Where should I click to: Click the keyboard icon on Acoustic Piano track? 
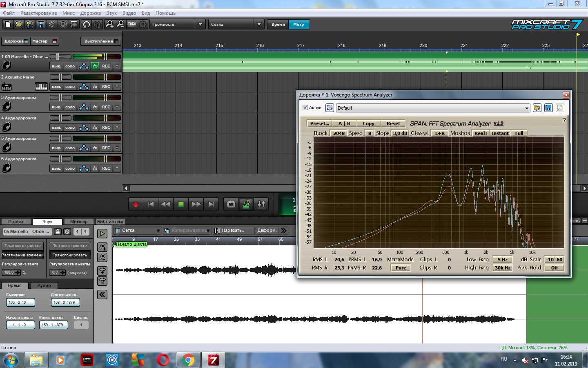tap(41, 86)
